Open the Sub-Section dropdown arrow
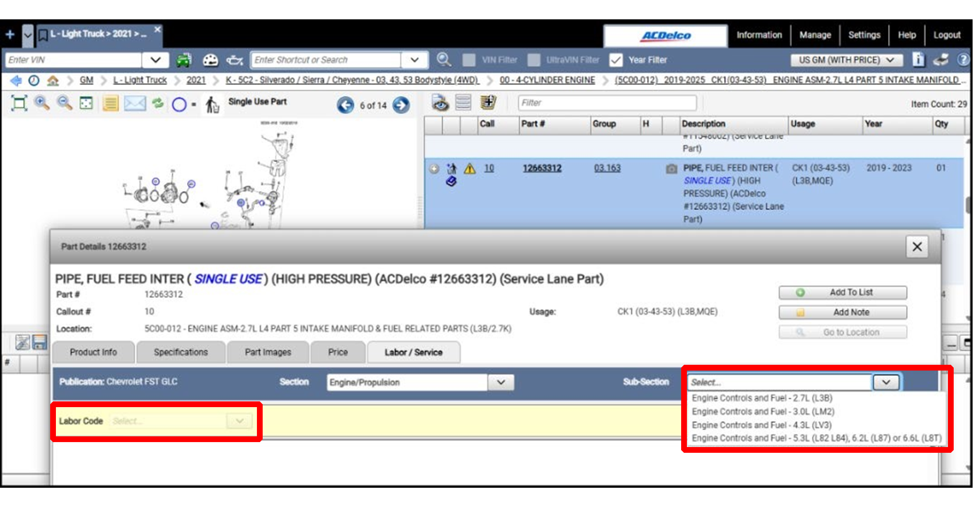The width and height of the screenshot is (980, 519). (886, 382)
